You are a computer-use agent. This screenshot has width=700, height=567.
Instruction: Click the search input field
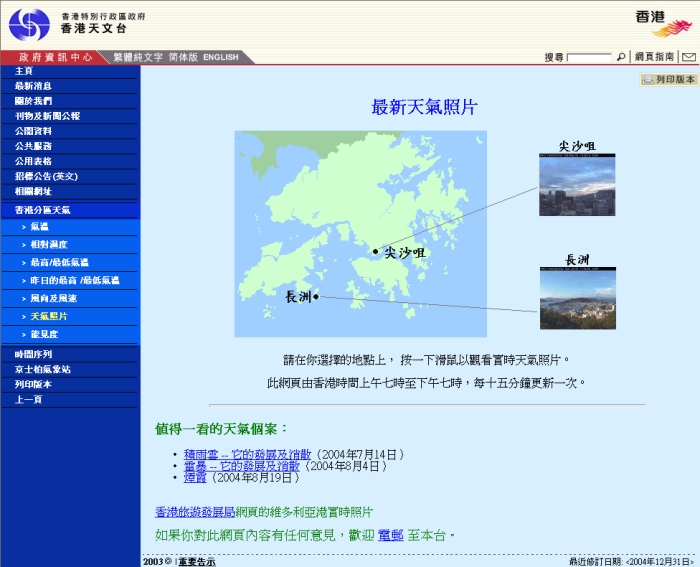[589, 57]
